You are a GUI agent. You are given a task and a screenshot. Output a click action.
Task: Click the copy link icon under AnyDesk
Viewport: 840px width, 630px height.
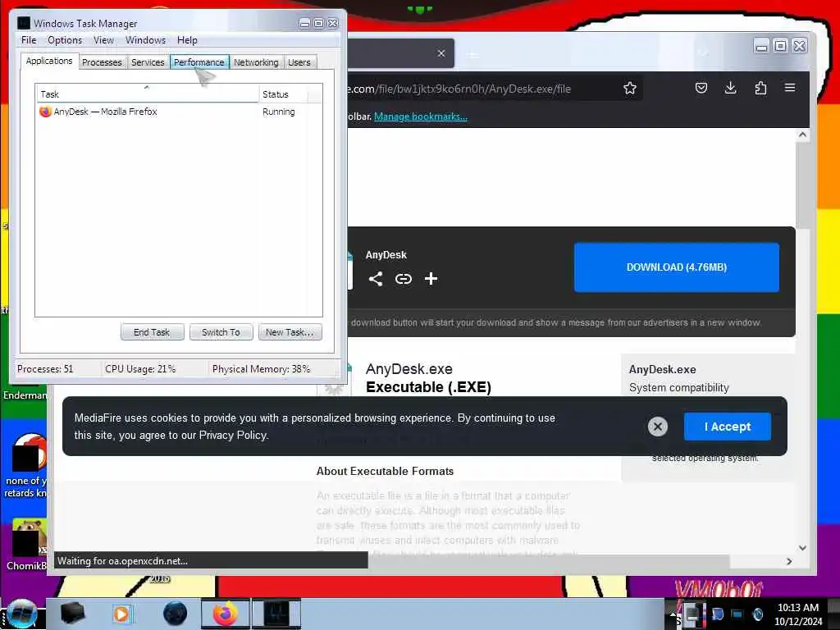[x=404, y=279]
